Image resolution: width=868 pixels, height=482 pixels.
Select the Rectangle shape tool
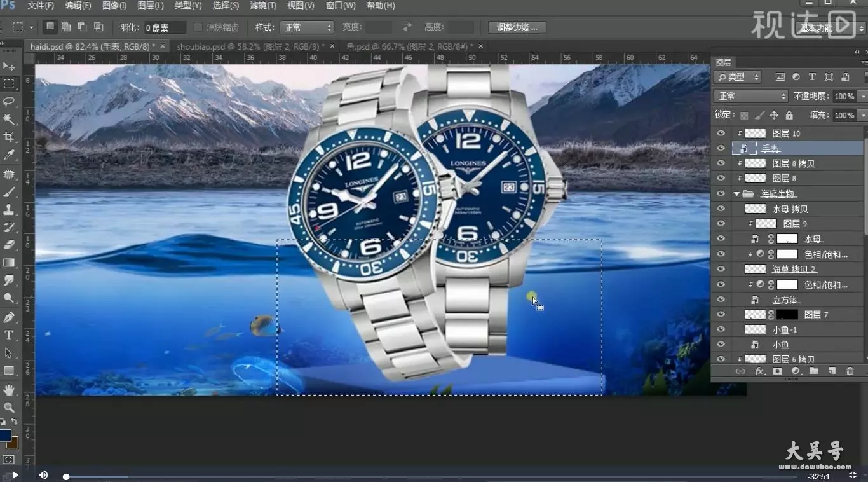point(9,370)
